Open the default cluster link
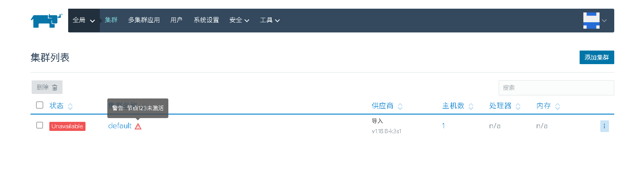The width and height of the screenshot is (644, 189). 120,126
